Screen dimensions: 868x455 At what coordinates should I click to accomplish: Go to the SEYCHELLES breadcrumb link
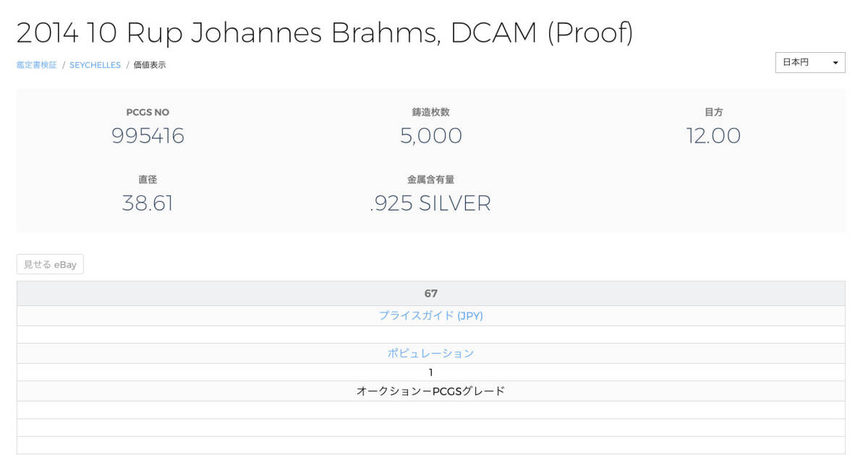tap(95, 65)
